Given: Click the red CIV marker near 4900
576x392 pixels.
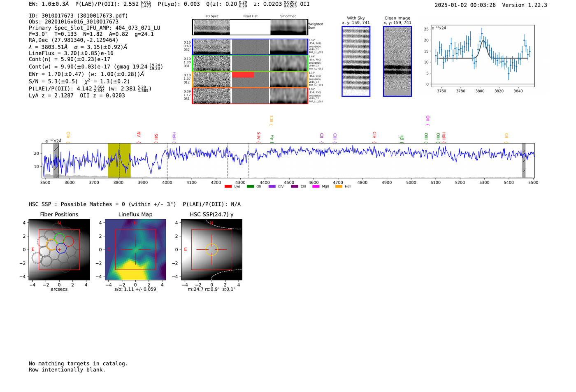Looking at the screenshot, I should tap(374, 137).
